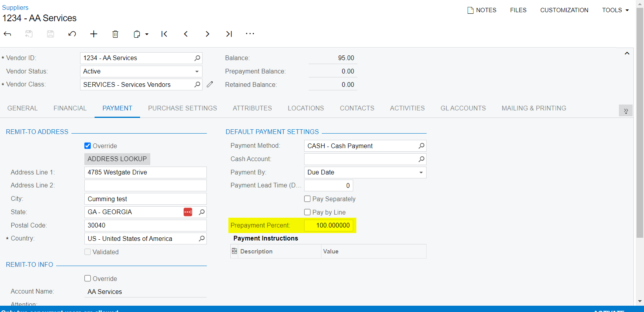644x312 pixels.
Task: Switch to the Mailing & Printing tab
Action: point(534,108)
